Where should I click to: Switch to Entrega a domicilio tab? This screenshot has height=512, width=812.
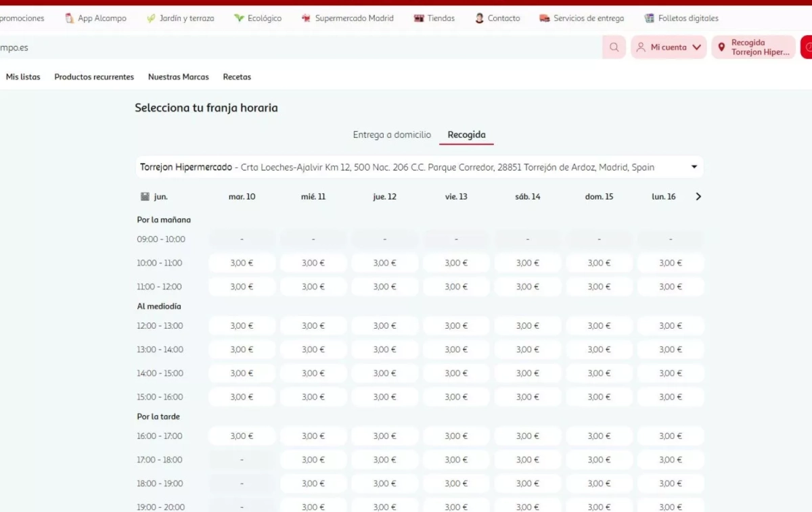(x=392, y=135)
